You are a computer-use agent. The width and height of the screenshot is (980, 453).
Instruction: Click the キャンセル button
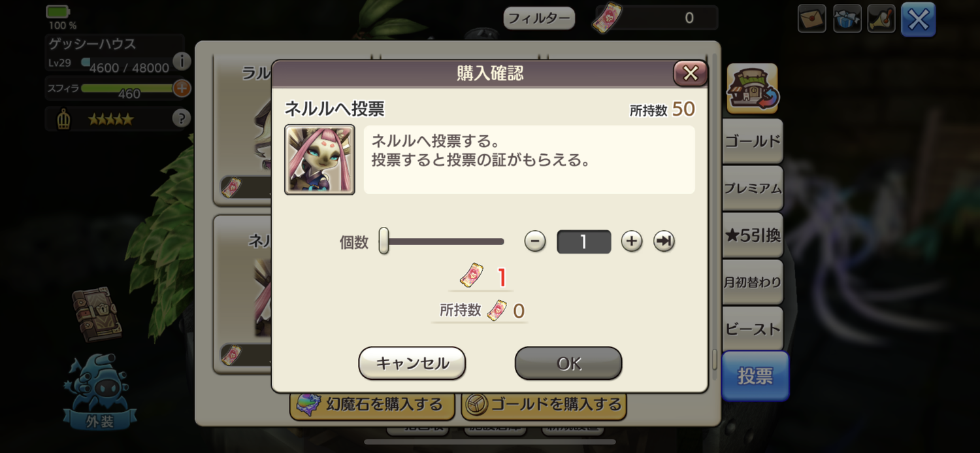point(412,363)
